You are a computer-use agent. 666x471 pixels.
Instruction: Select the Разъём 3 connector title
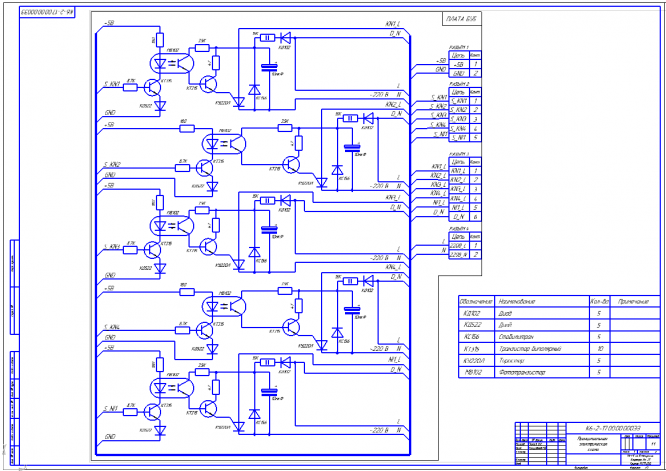[459, 154]
